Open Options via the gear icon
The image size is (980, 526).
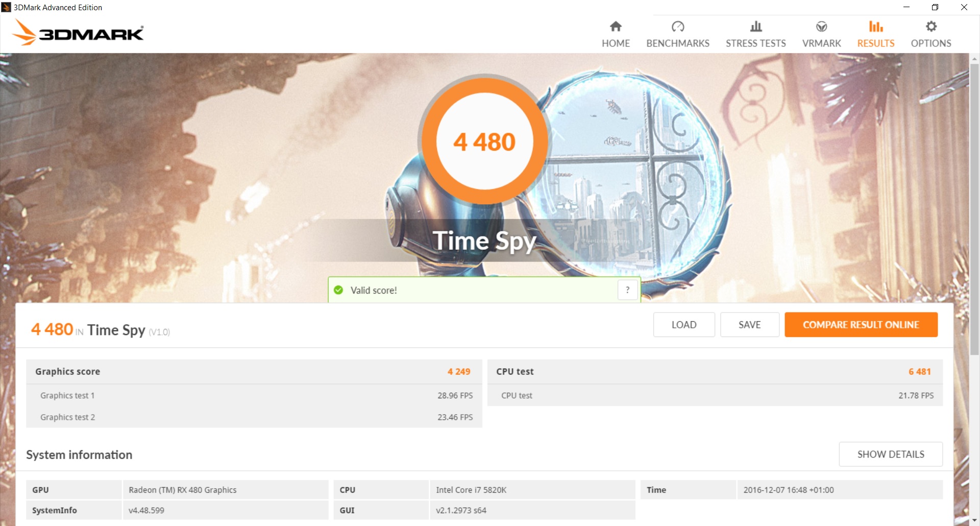tap(931, 27)
